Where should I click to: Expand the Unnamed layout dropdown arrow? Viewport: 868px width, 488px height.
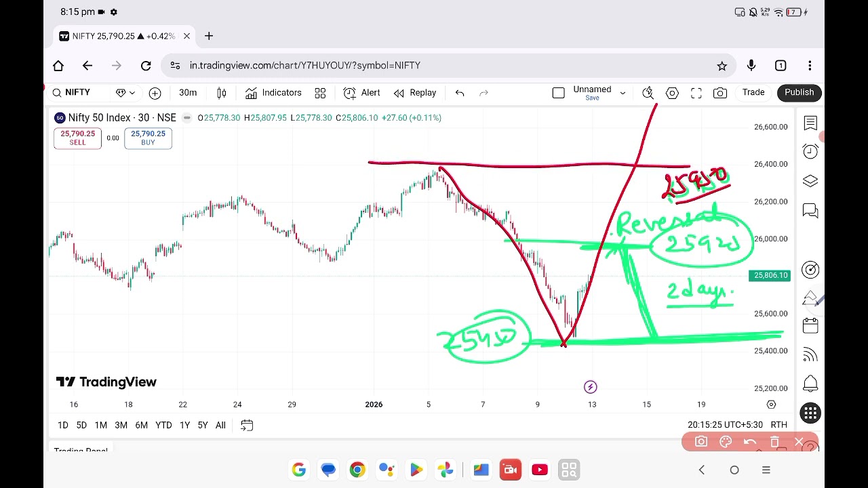623,93
